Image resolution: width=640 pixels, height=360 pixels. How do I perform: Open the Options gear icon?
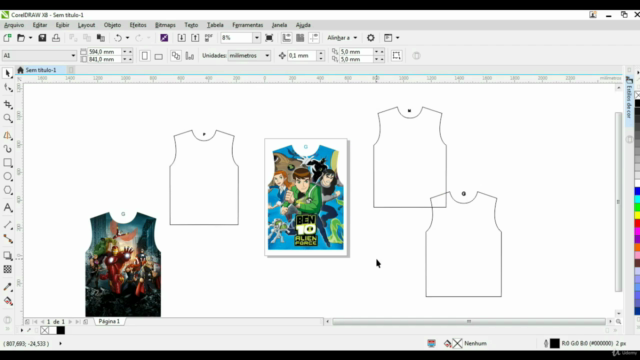[371, 38]
